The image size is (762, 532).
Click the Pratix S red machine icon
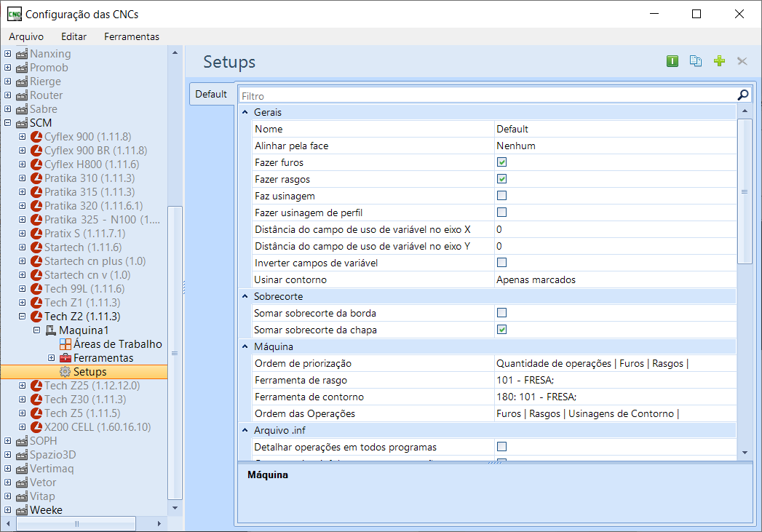pos(36,234)
